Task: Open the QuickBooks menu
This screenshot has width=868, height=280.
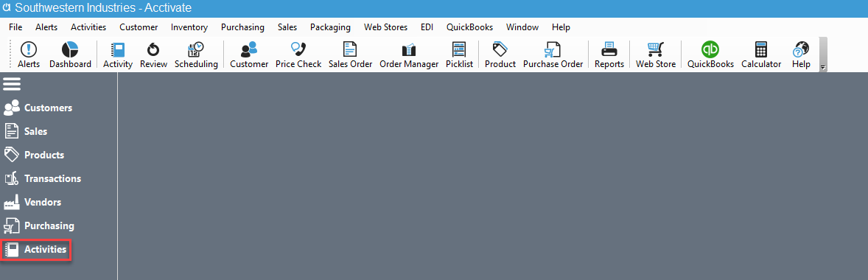Action: 470,27
